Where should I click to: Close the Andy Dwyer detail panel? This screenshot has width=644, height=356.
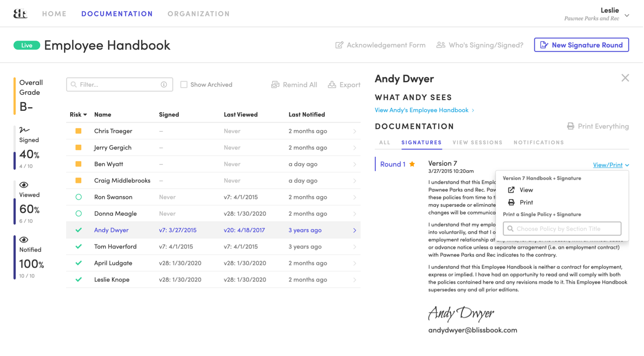[625, 78]
